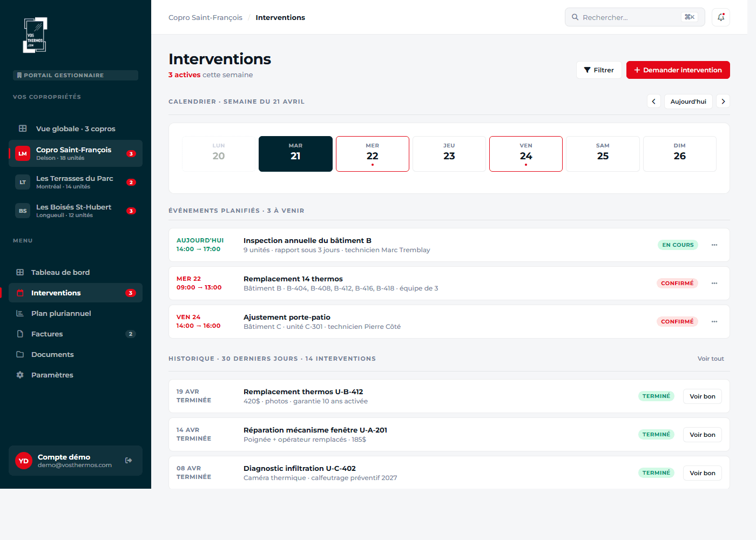Click the Rechercher search field
The width and height of the screenshot is (756, 540).
tap(635, 17)
